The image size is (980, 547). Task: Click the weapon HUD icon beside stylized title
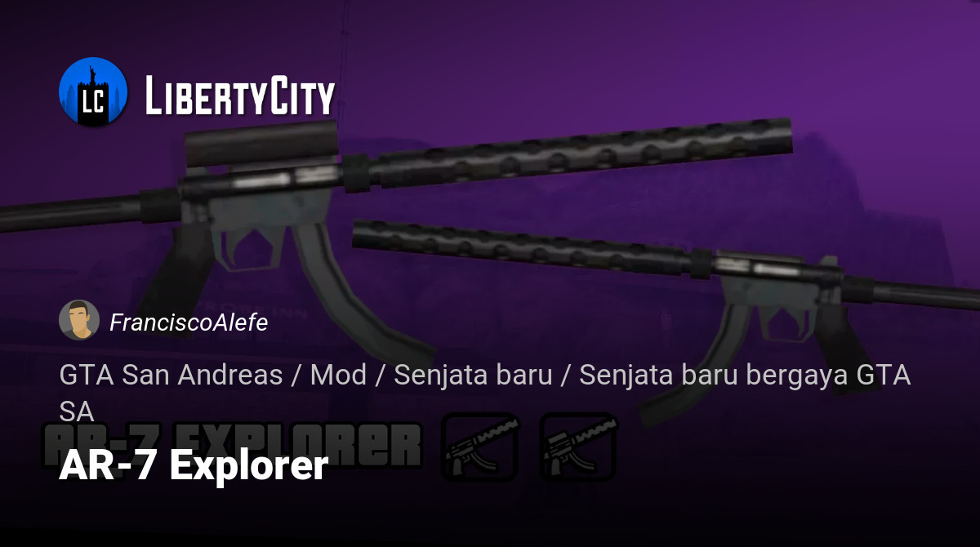480,447
